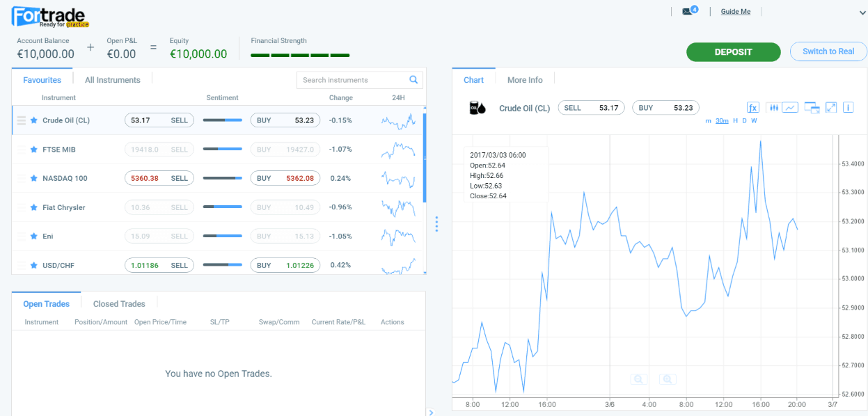Click the Crude Oil row drag handle

tap(21, 120)
